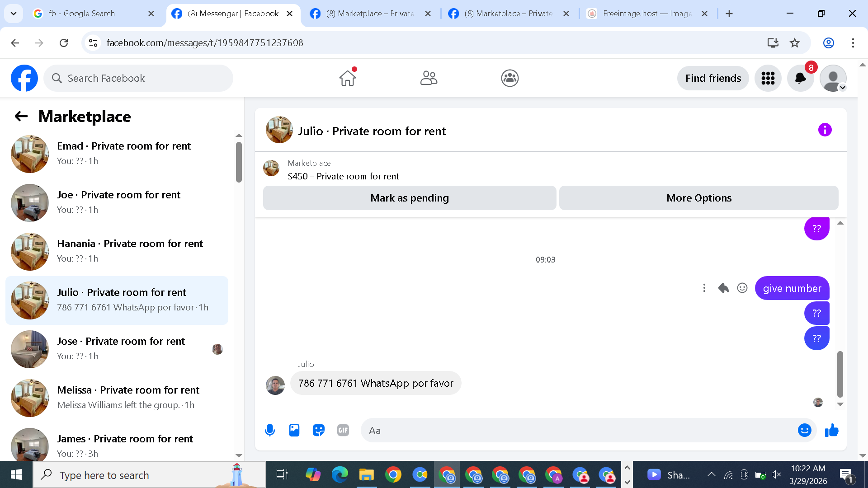868x488 pixels.
Task: Reply to the 'give number' message
Action: [x=723, y=288]
